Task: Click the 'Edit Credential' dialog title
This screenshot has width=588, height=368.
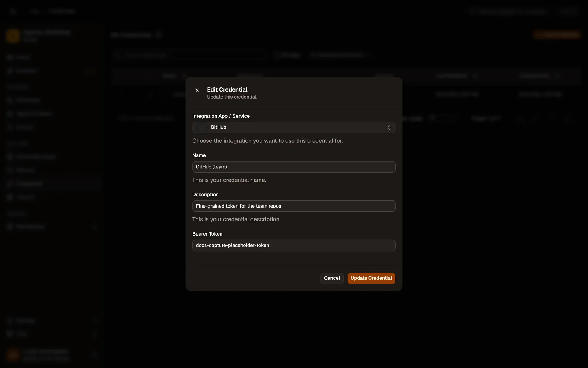Action: click(227, 89)
